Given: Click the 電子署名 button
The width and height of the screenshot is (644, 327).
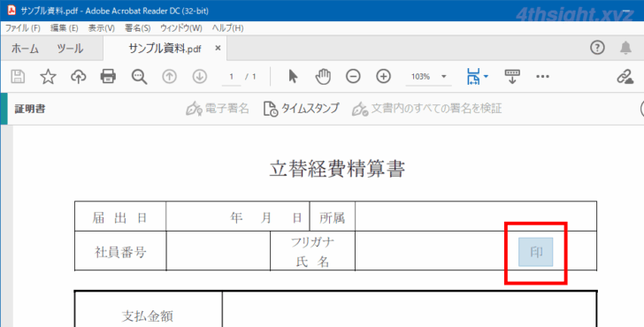Looking at the screenshot, I should point(218,109).
